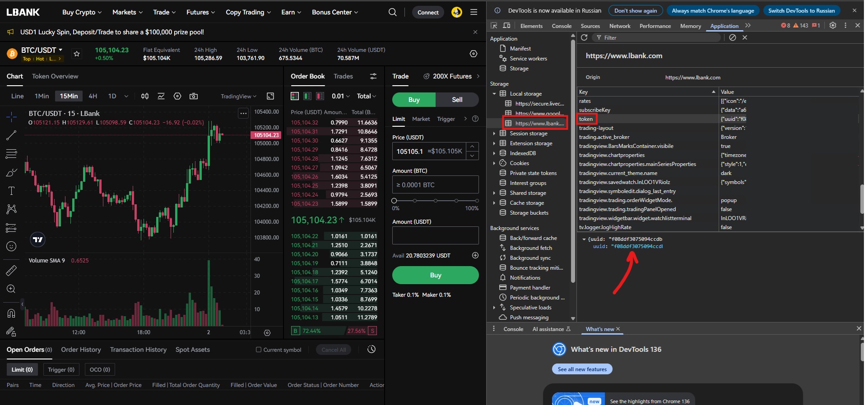Click the search magnifier icon in header
The image size is (868, 405).
[x=393, y=12]
